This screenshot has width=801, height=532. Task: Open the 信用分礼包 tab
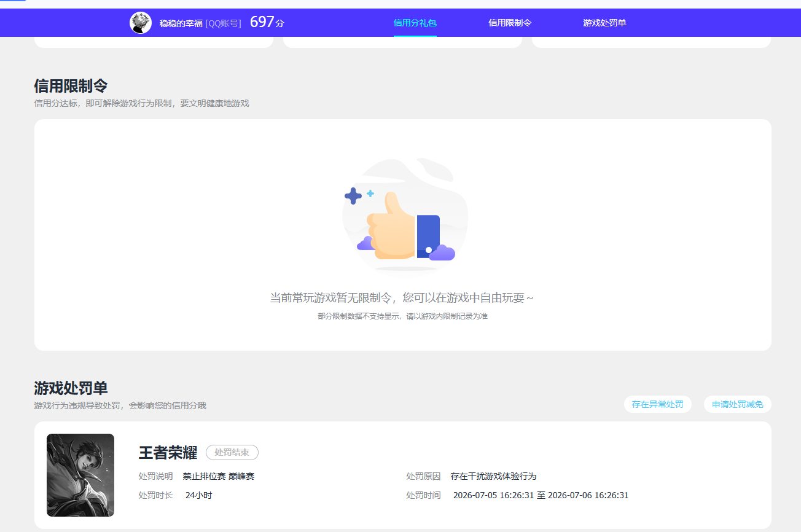(415, 23)
